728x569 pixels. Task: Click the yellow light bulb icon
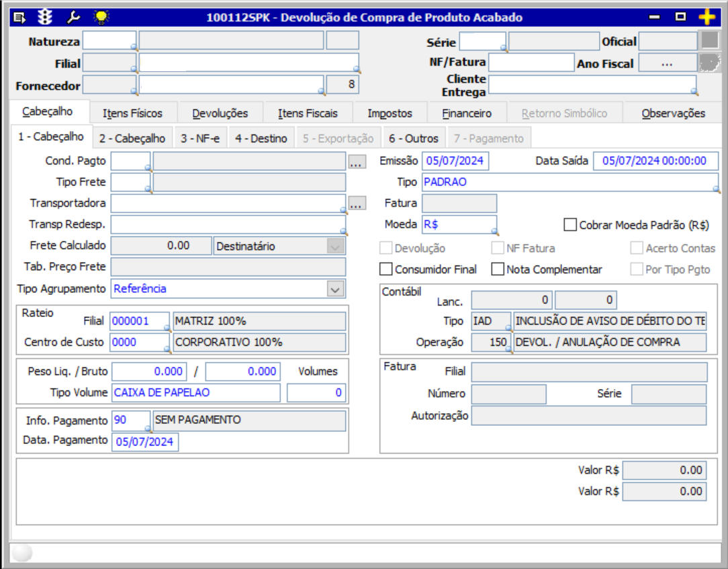click(101, 17)
